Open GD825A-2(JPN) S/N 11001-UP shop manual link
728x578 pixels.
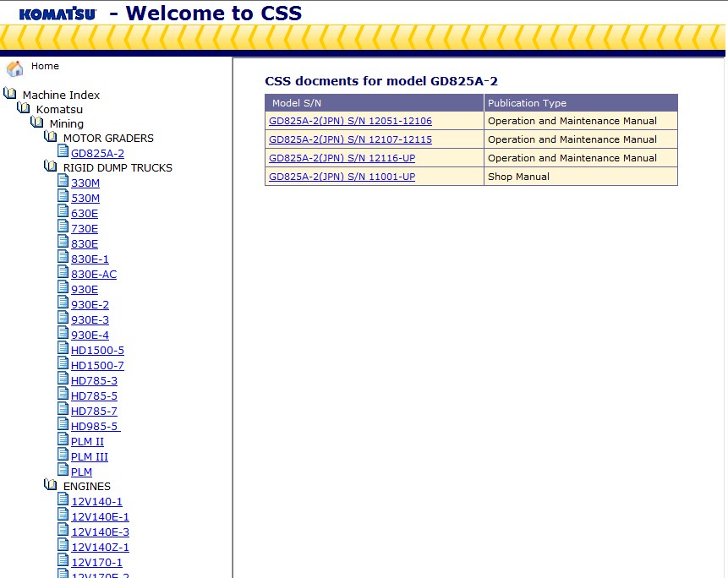[x=342, y=177]
